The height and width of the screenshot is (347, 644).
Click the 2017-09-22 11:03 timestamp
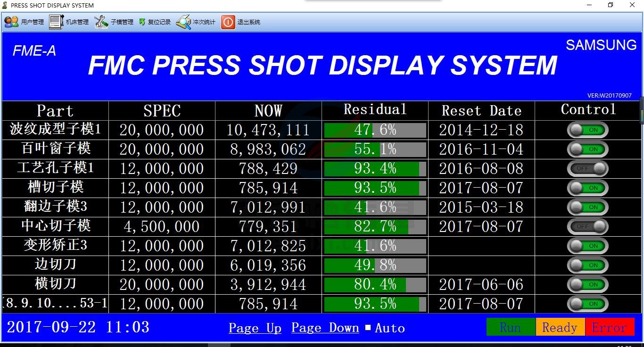point(78,327)
